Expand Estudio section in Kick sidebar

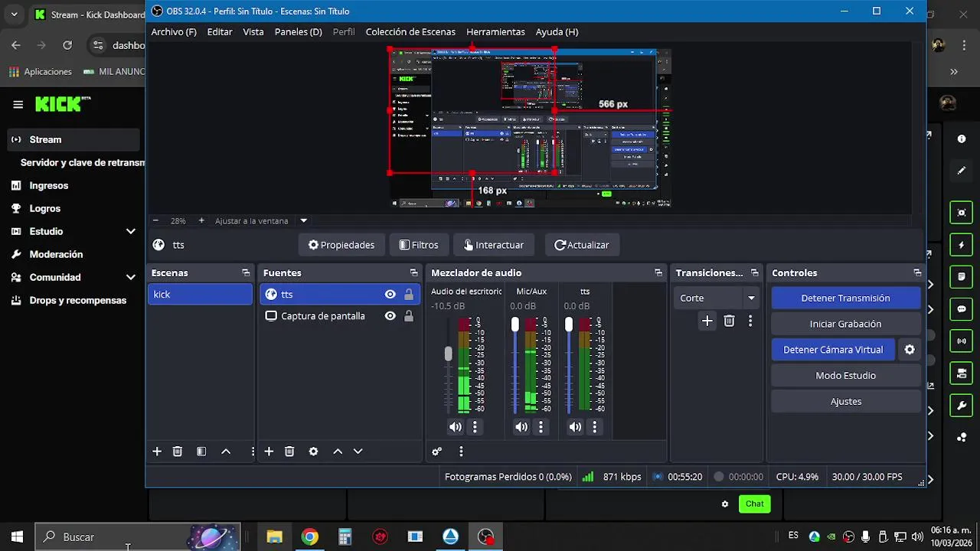[131, 231]
